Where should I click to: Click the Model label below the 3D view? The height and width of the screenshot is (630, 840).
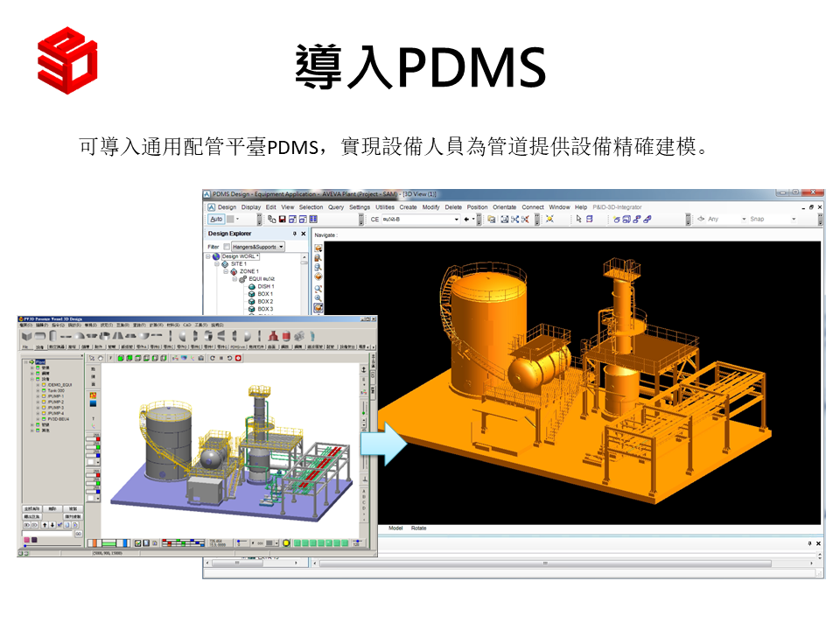(x=395, y=528)
